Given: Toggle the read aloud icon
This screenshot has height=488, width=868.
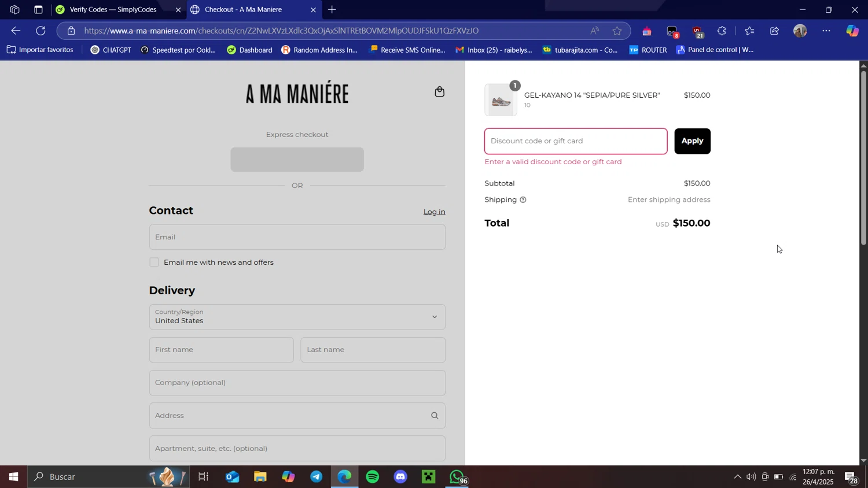Looking at the screenshot, I should point(594,31).
